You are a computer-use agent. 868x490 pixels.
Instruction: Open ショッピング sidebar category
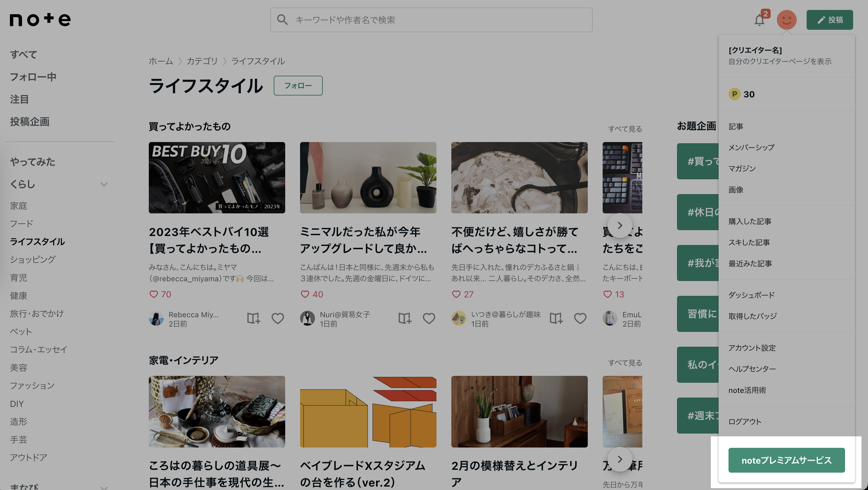[33, 260]
